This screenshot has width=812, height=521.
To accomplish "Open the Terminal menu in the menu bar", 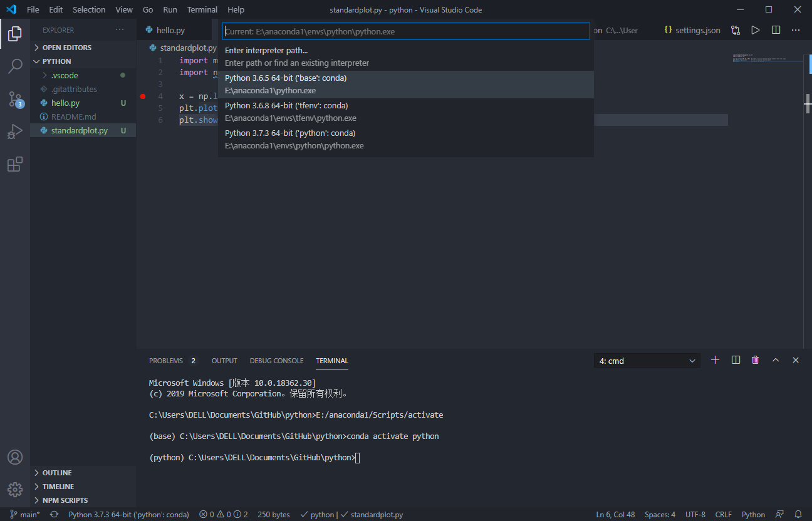I will 202,9.
